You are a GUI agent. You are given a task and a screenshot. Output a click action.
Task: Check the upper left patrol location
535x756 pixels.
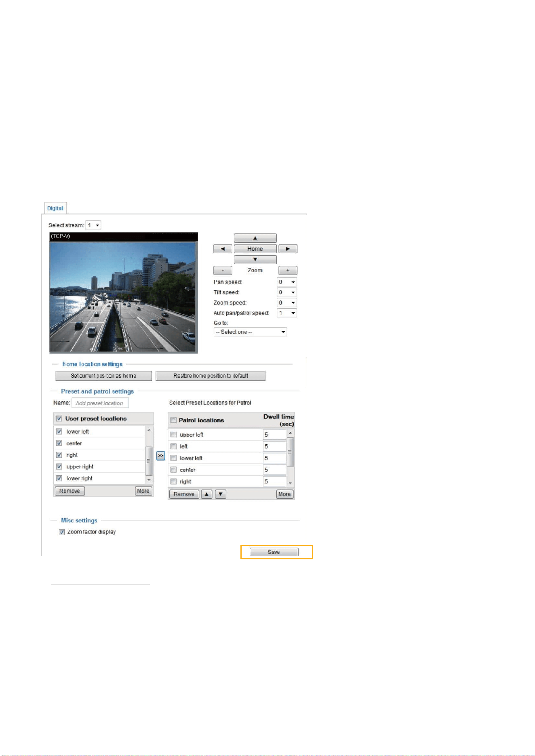click(x=173, y=435)
